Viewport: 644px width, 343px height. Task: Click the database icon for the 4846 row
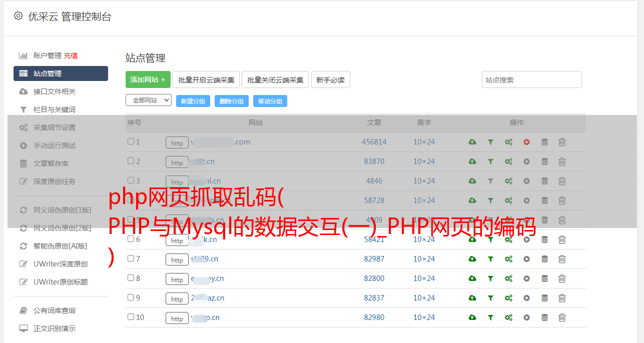tap(544, 181)
